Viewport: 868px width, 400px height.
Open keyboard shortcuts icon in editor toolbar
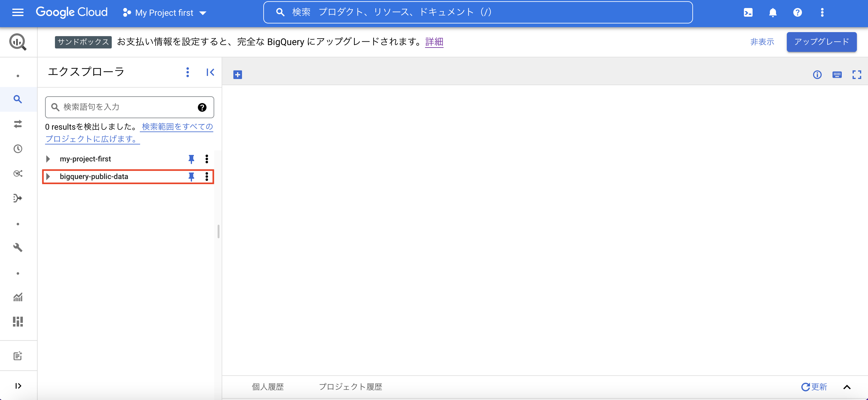click(x=837, y=74)
